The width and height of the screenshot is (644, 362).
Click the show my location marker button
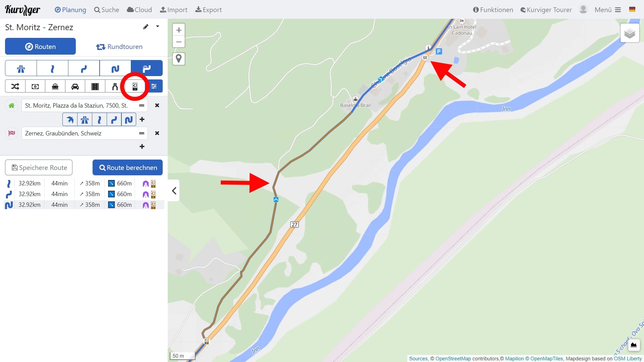[179, 59]
